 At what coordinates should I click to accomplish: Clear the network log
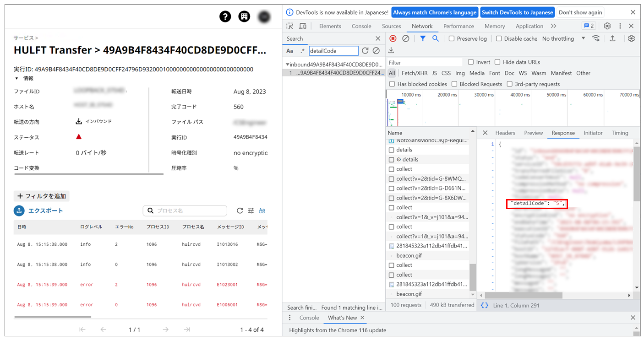pos(405,38)
